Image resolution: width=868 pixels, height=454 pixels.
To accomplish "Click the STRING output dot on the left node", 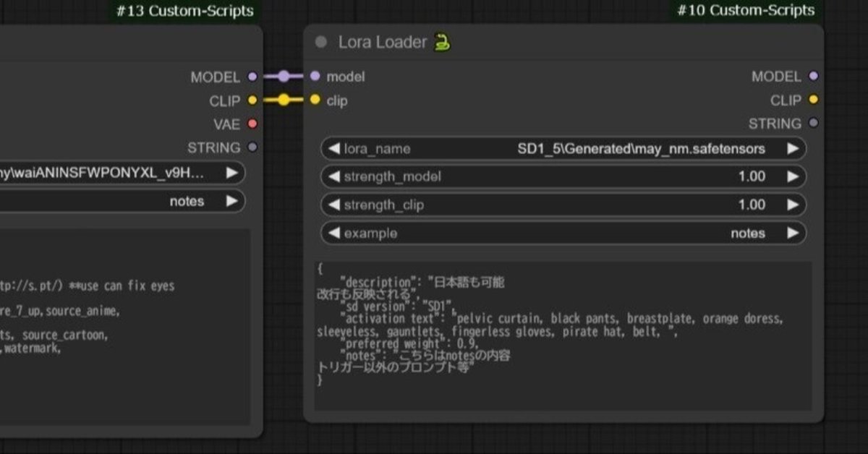I will (251, 147).
